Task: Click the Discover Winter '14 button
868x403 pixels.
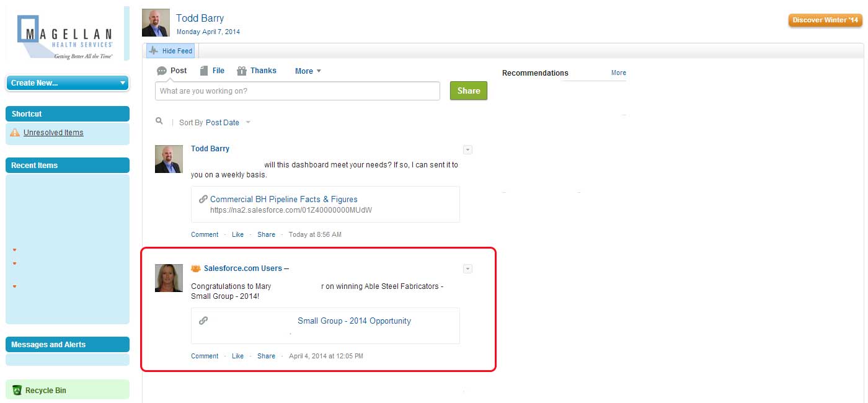Action: click(825, 20)
